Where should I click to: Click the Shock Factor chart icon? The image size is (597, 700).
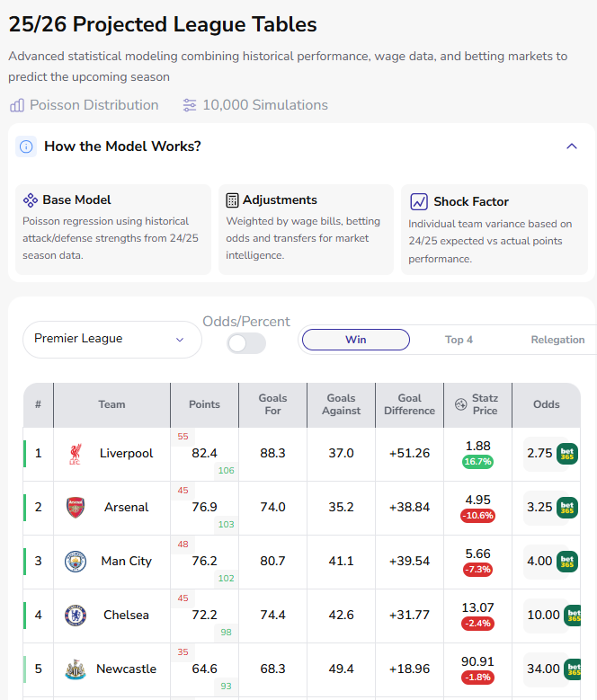419,202
